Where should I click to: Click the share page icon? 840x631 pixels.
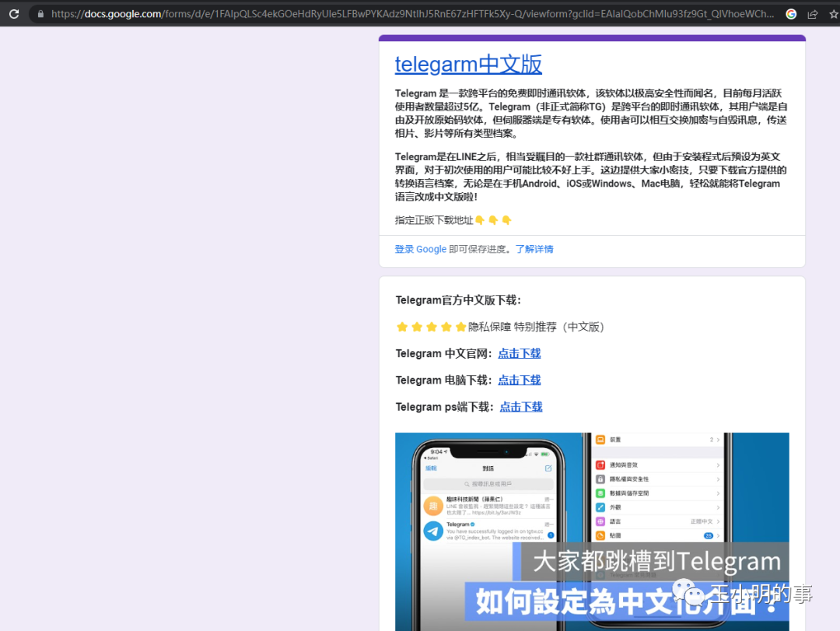(813, 14)
